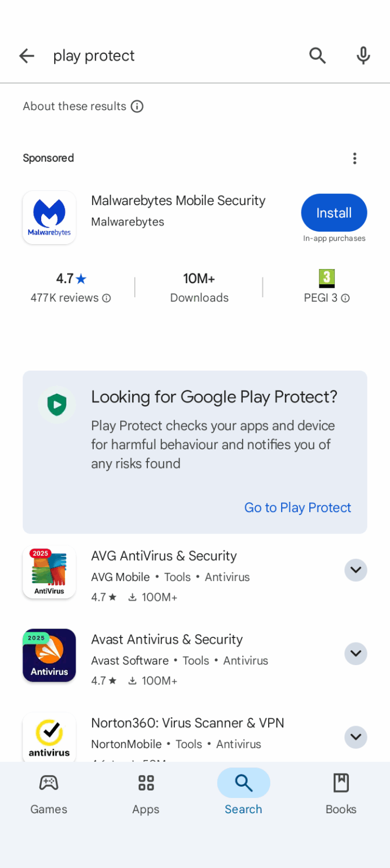The image size is (390, 868).
Task: Expand Avast Antivirus & Security entry
Action: (356, 654)
